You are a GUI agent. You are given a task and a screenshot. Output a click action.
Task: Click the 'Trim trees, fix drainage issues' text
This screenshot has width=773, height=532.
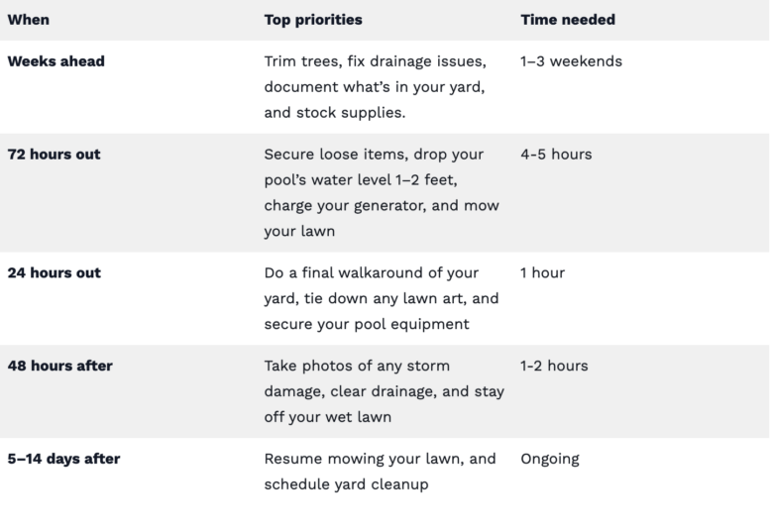click(x=376, y=61)
